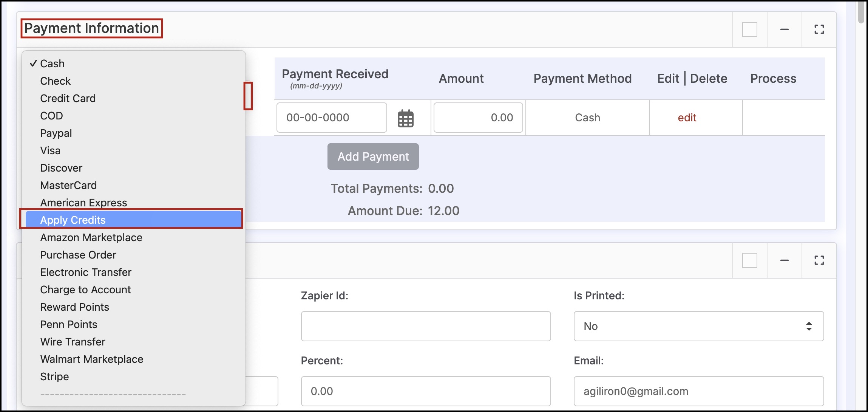
Task: Tick the lower panel header checkbox
Action: 749,260
